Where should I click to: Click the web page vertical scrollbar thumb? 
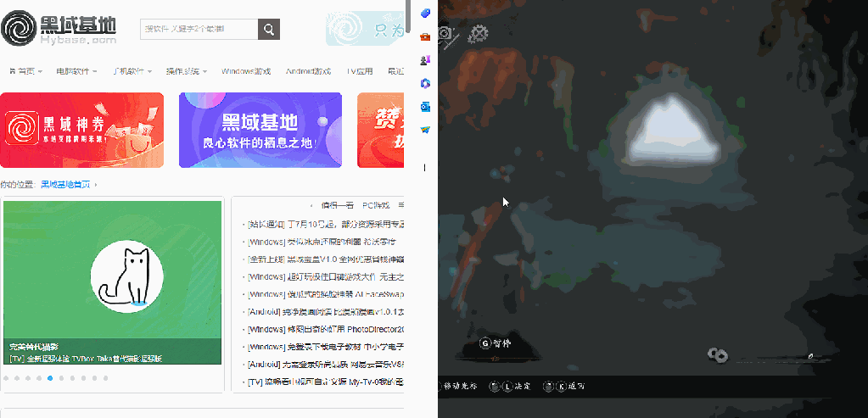[408, 16]
